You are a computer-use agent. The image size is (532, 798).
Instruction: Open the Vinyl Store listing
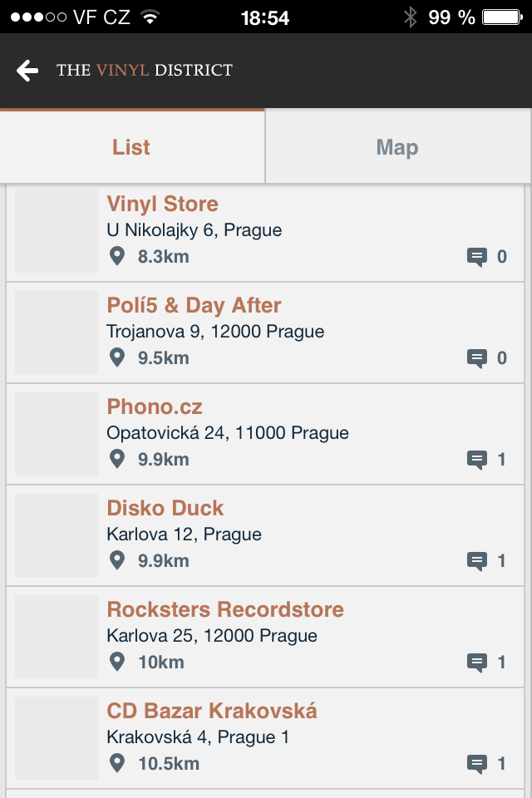pos(162,204)
